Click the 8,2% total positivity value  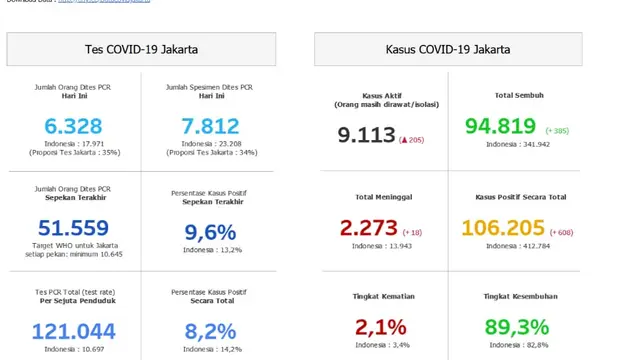pyautogui.click(x=210, y=331)
